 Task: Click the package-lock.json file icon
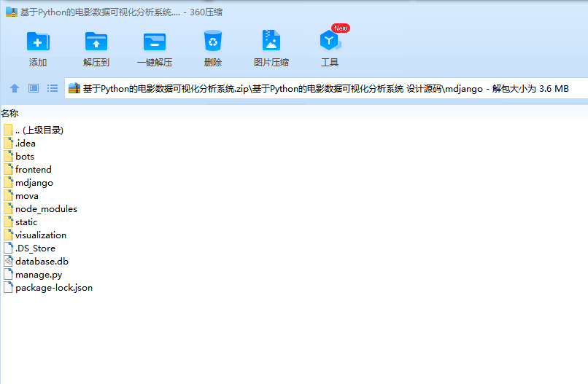(x=8, y=287)
